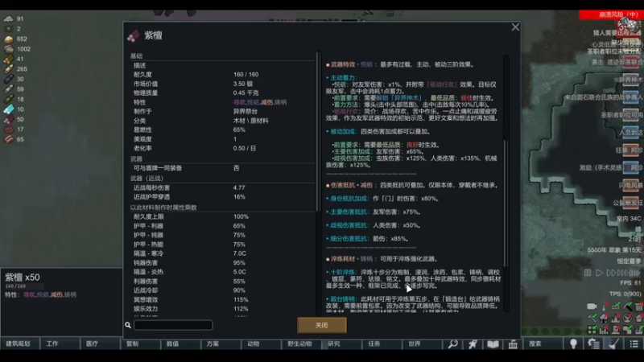Open the gear with list icon

[x=593, y=343]
